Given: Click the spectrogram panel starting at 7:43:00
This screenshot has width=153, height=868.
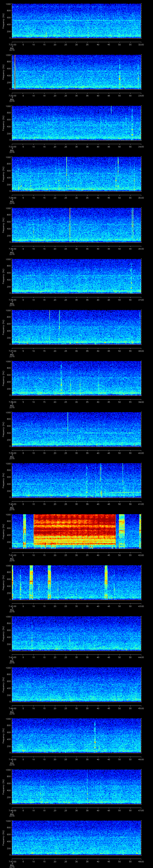Looking at the screenshot, I should pos(77,633).
